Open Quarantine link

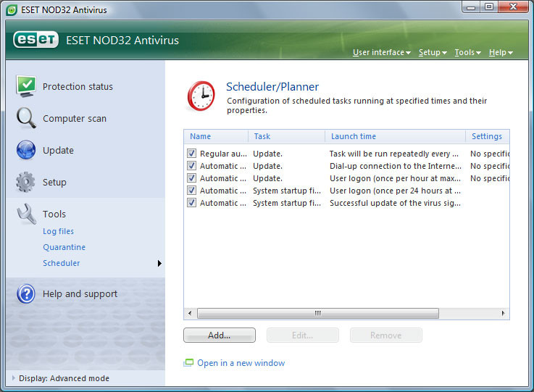coord(64,247)
